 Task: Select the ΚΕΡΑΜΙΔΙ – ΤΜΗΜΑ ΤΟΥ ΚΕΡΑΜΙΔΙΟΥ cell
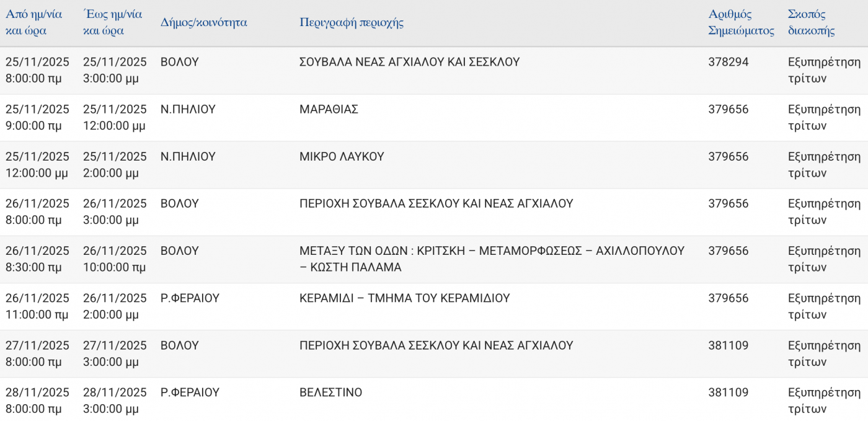(404, 298)
